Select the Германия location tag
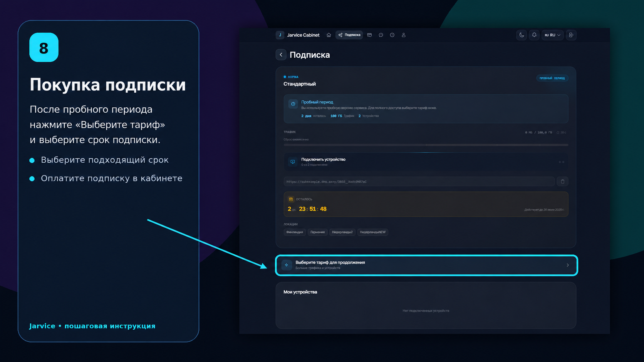 317,232
